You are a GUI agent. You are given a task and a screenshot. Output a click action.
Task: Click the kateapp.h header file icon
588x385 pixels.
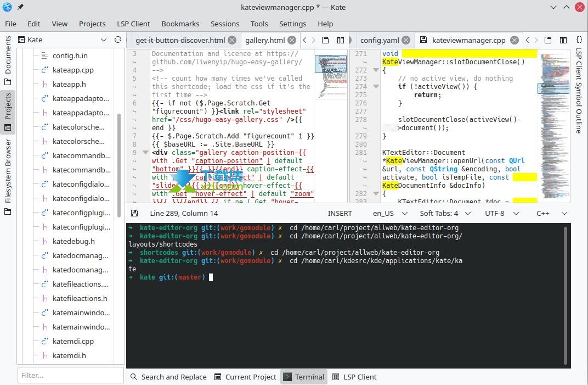[44, 84]
